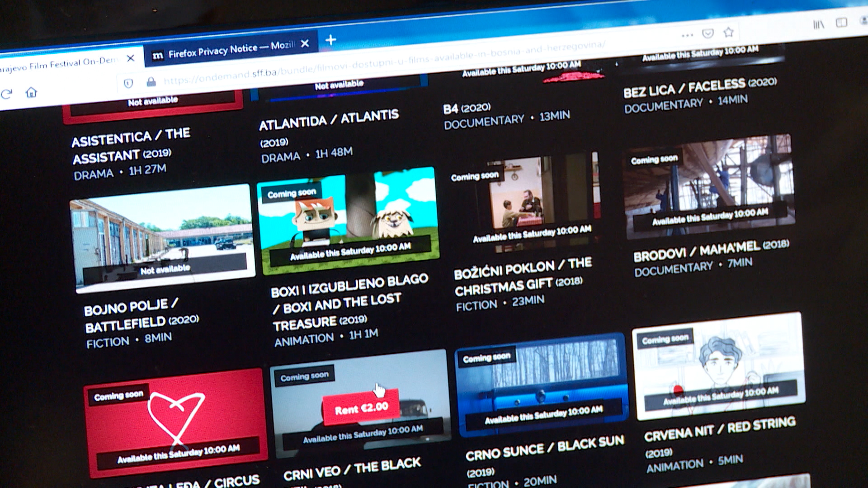This screenshot has height=488, width=868.
Task: Click the Rent €2.00 button
Action: (x=361, y=408)
